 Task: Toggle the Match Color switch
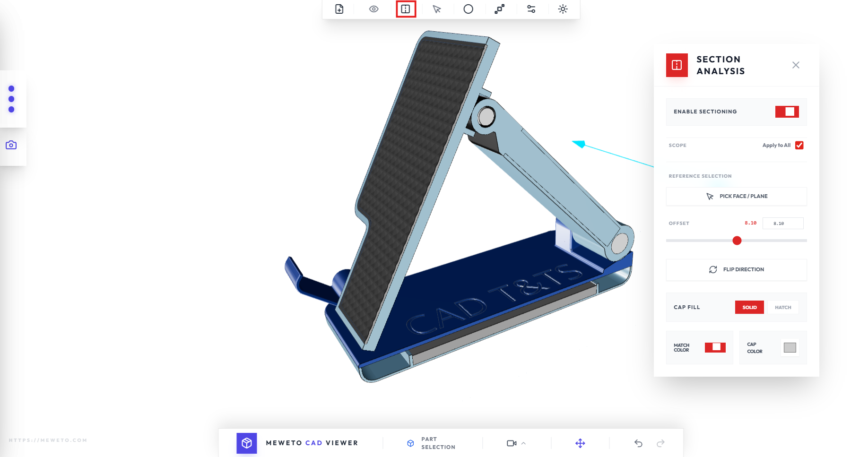715,347
